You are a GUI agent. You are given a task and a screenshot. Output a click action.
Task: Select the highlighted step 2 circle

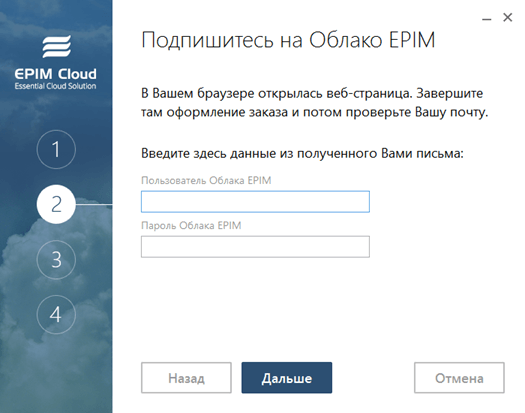click(56, 204)
